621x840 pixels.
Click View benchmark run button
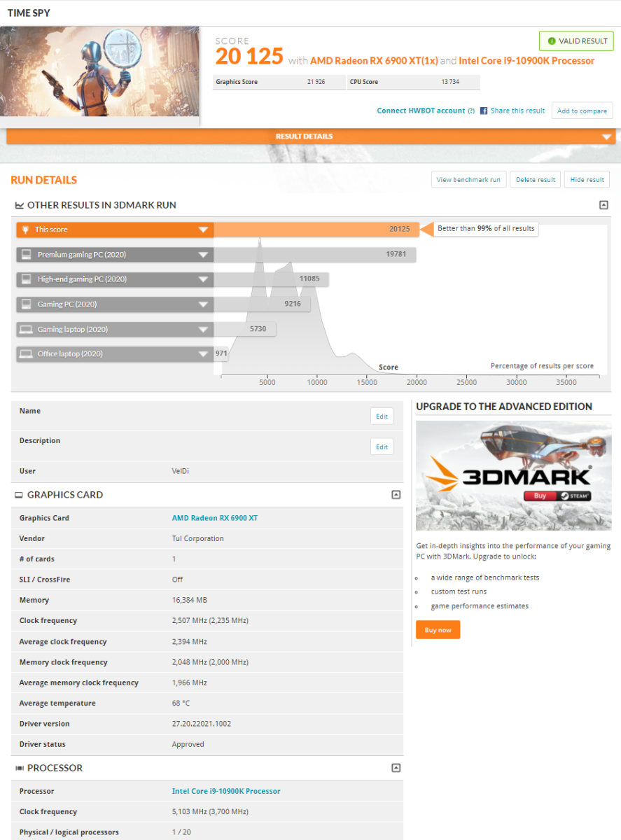coord(468,180)
